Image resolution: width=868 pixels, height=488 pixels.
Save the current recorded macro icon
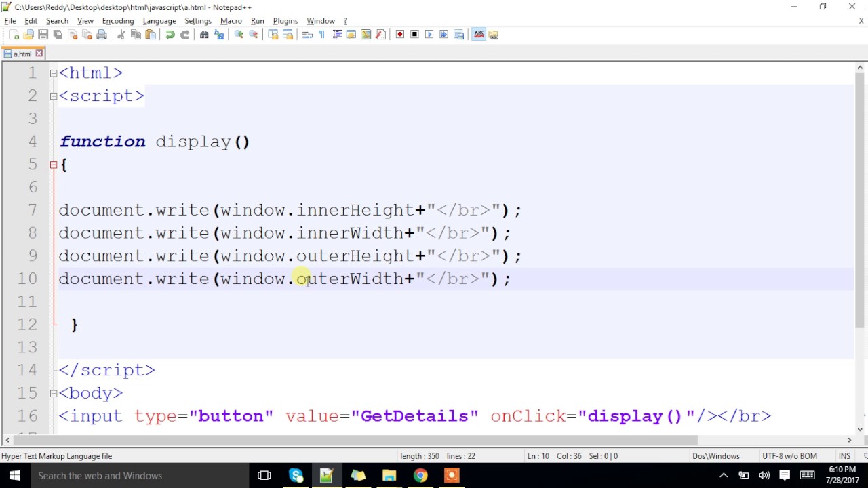coord(458,35)
